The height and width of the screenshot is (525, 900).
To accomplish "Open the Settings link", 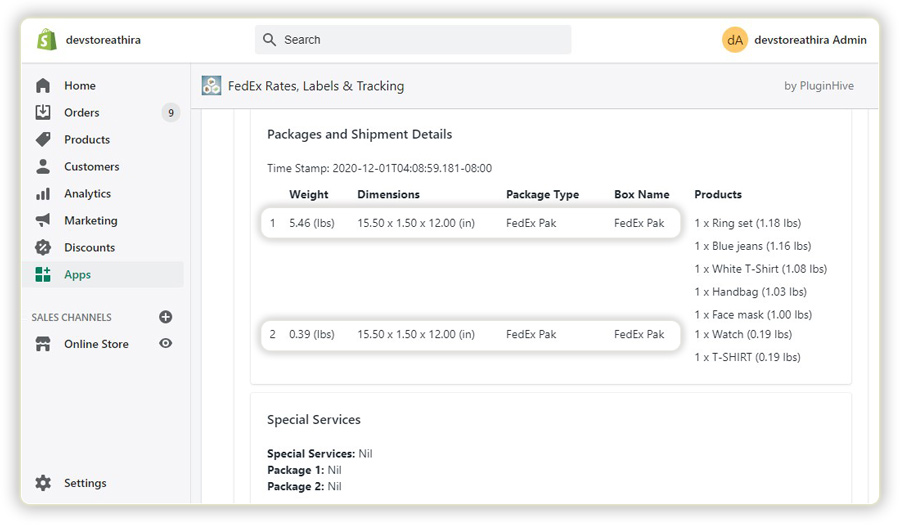I will click(x=85, y=483).
